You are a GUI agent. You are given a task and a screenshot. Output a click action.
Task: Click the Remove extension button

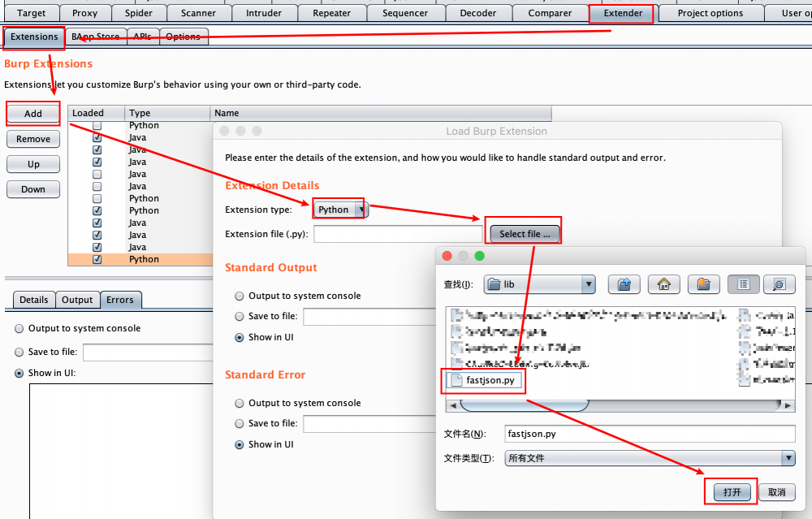[x=33, y=139]
